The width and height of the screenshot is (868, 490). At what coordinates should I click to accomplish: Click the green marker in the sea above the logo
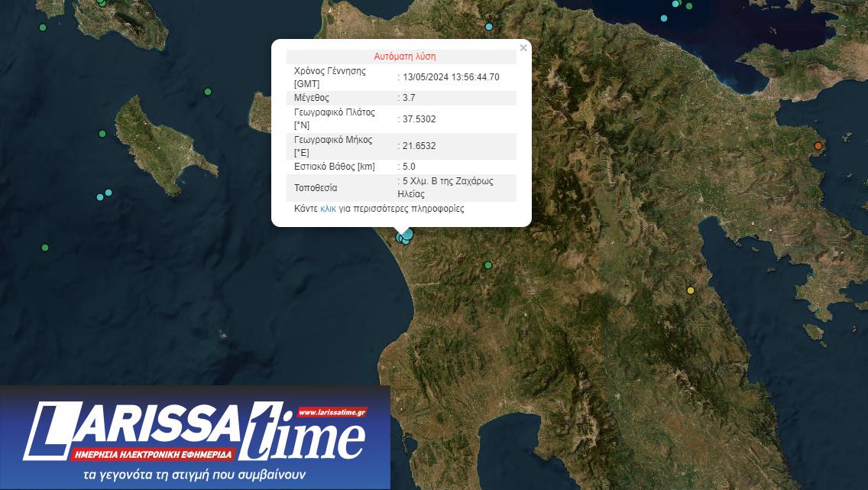[45, 248]
